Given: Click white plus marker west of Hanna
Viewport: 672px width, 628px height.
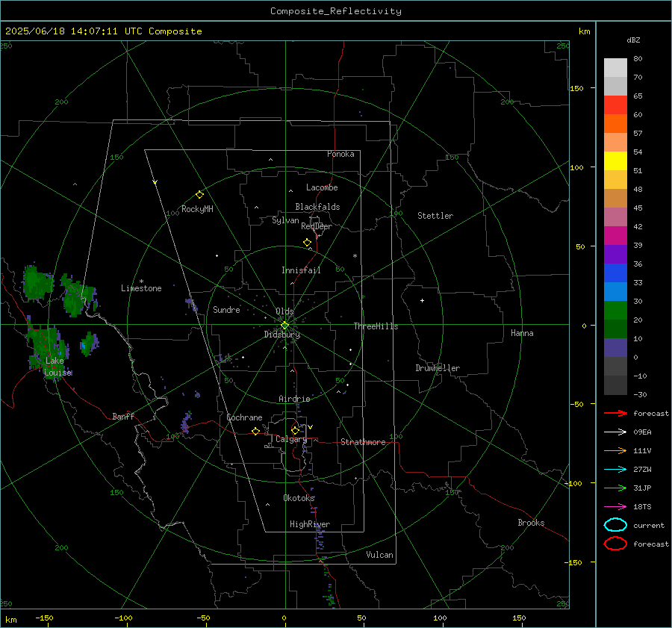Looking at the screenshot, I should click(x=422, y=300).
